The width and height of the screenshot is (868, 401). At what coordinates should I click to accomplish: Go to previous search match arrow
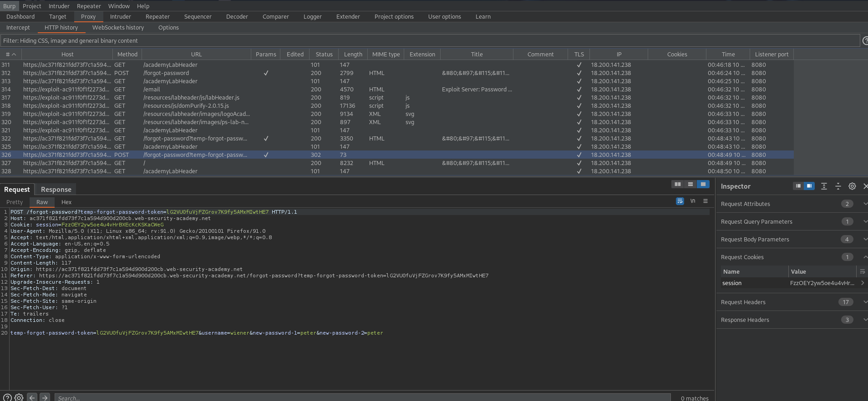tap(32, 397)
